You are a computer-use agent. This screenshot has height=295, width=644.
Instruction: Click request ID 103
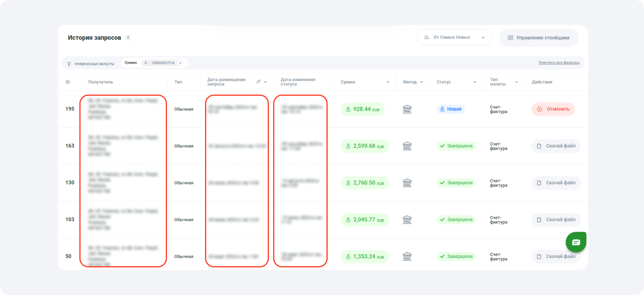70,219
